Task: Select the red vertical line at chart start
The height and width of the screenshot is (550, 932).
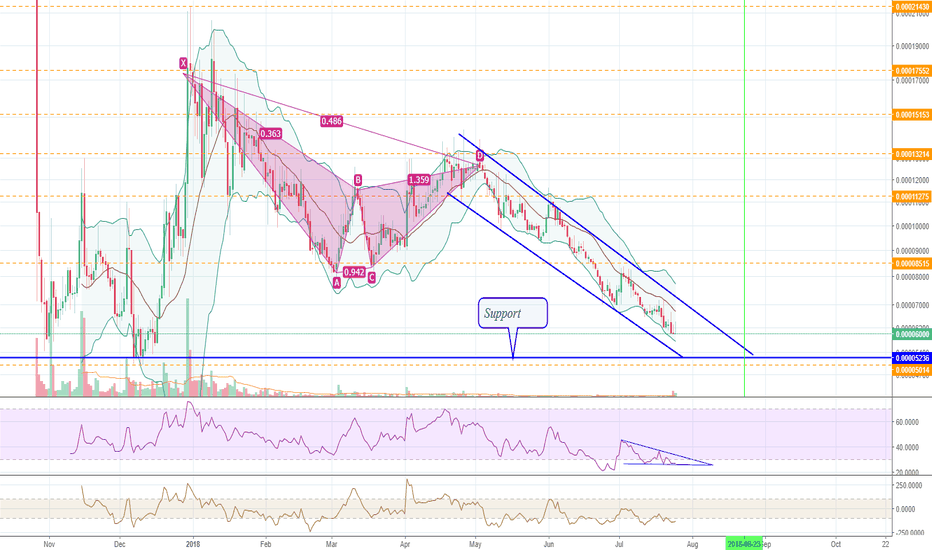Action: pos(37,106)
